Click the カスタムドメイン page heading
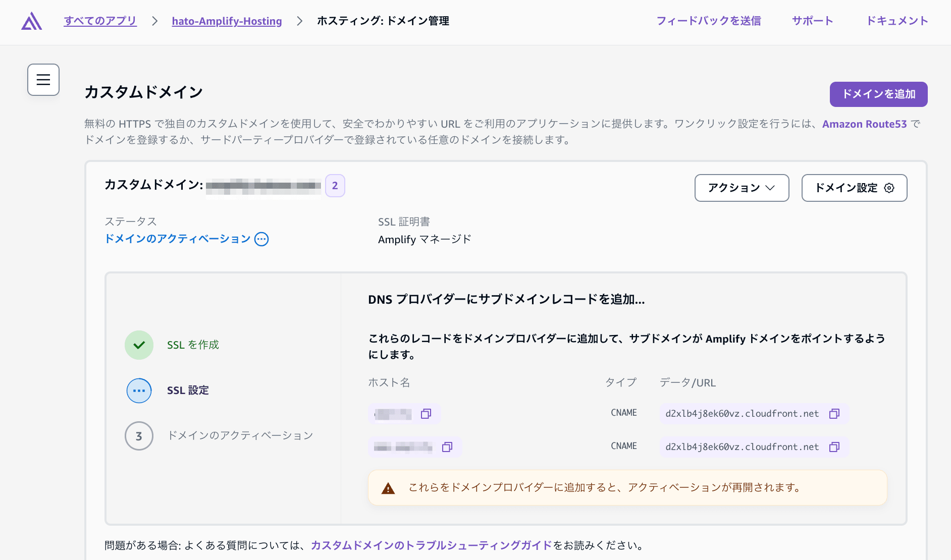The image size is (951, 560). click(x=144, y=92)
